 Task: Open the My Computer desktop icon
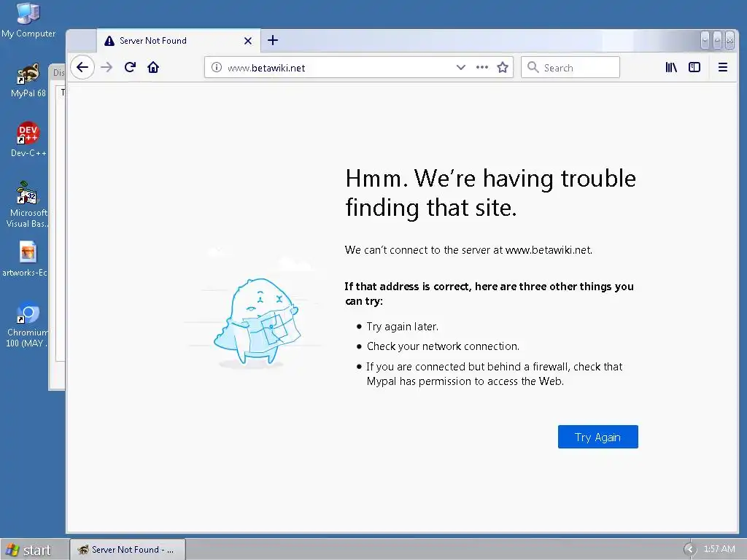(x=28, y=20)
